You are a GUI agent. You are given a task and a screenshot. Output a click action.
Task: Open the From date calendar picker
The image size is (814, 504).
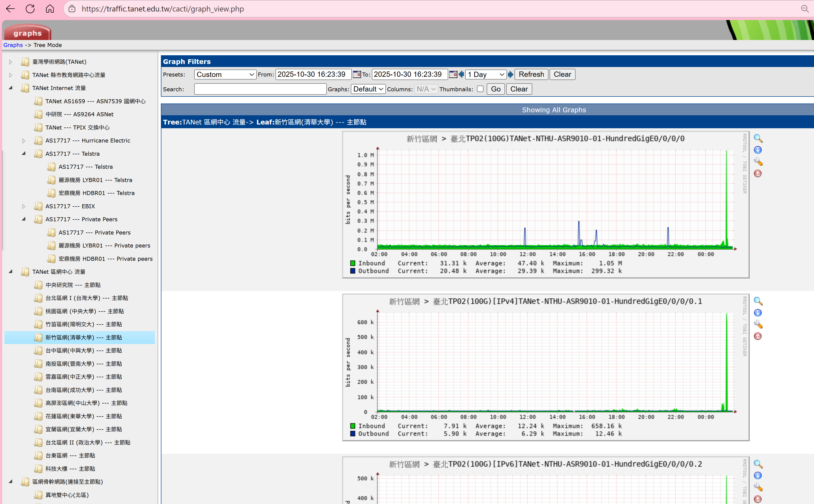(x=357, y=74)
